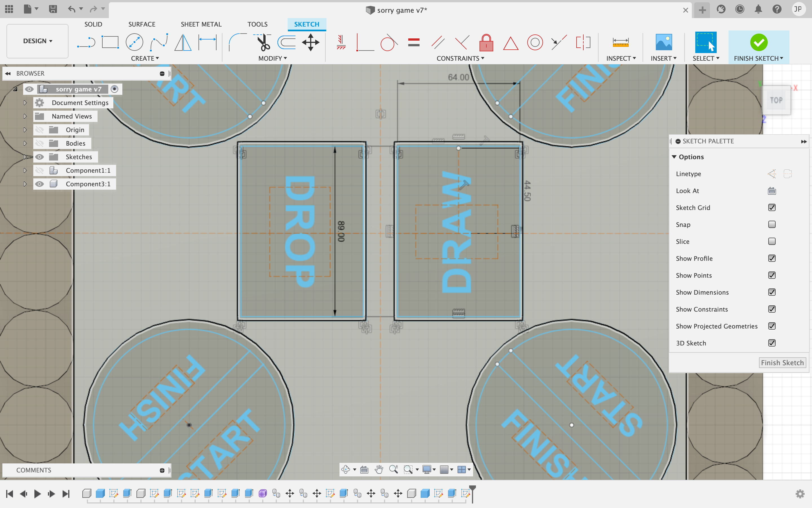Expand the Component1:1 tree node
Screen dimensions: 812x508
point(25,170)
